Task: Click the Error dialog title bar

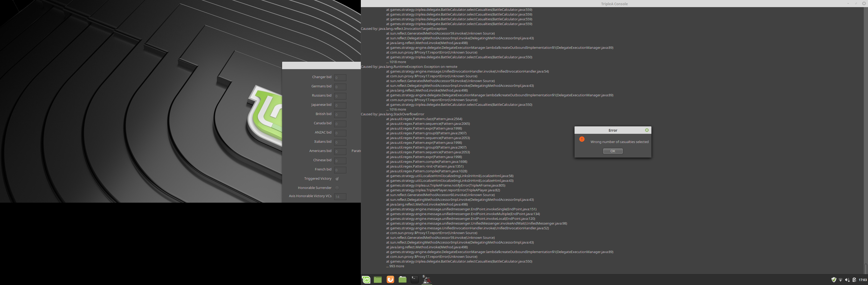Action: click(x=613, y=130)
